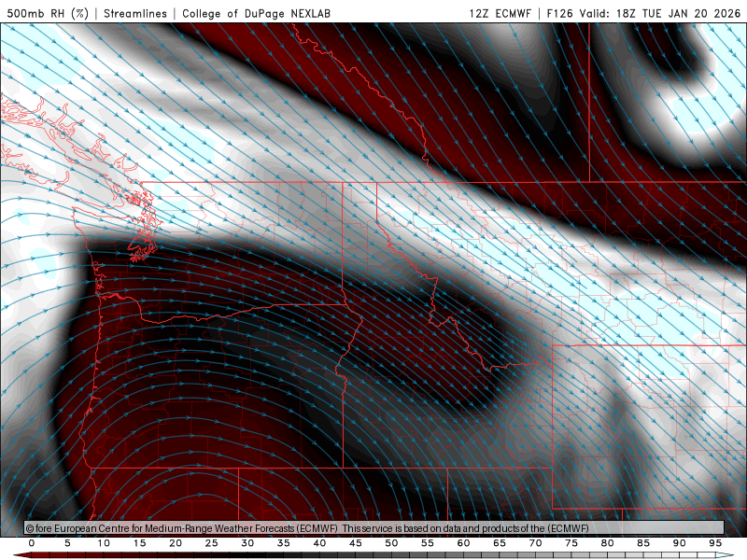The width and height of the screenshot is (747, 560).
Task: Click the "0" value on color scale
Action: click(32, 543)
